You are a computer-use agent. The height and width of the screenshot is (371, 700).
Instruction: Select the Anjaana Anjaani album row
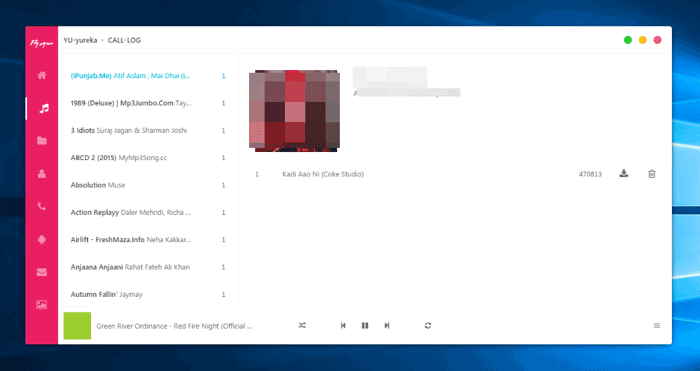pyautogui.click(x=148, y=267)
